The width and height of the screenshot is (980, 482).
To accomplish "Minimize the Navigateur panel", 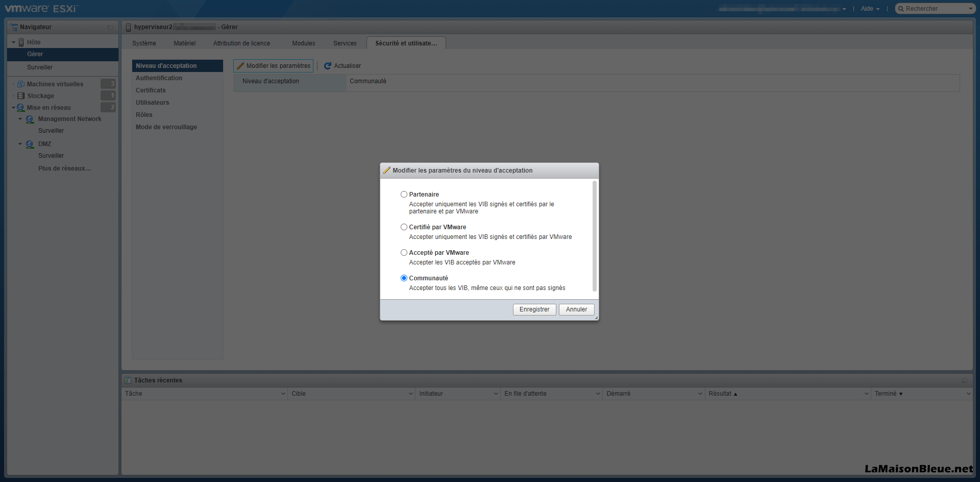I will (110, 27).
